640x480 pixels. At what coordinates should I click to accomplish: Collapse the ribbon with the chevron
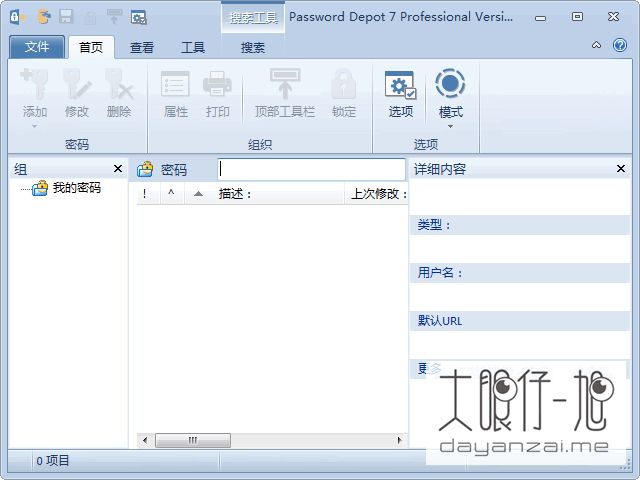[596, 45]
